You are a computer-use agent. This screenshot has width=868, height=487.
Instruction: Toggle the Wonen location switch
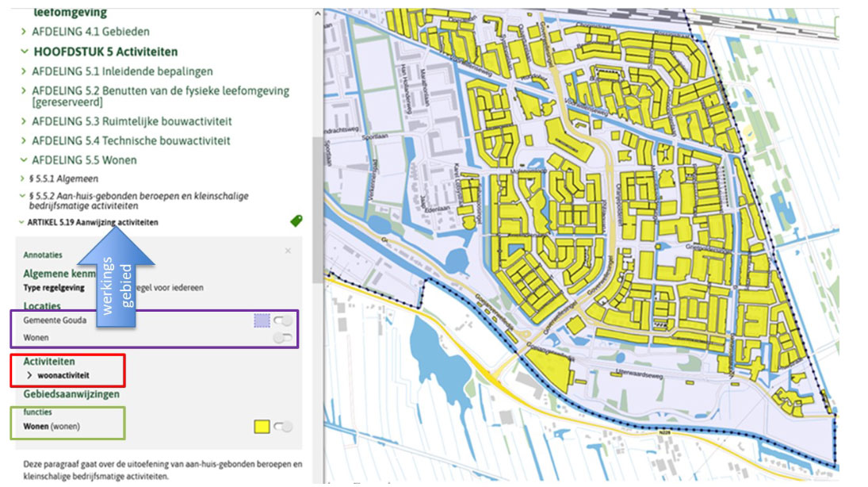282,339
